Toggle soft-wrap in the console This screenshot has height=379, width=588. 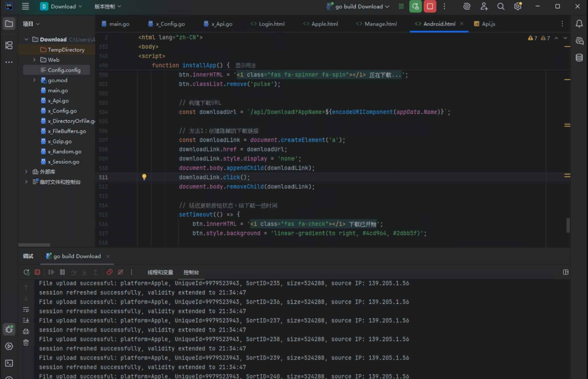tap(26, 310)
